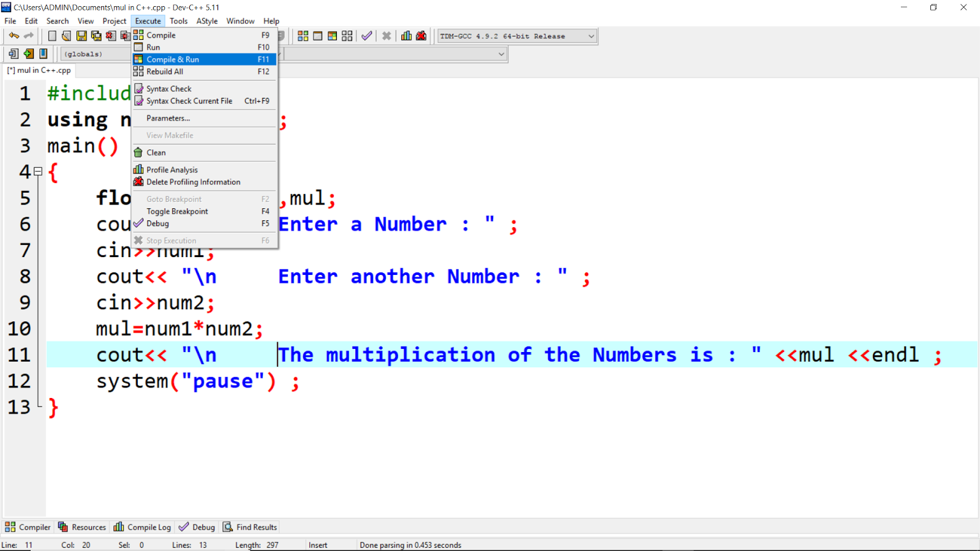This screenshot has width=980, height=551.
Task: Click the Compile toolbar icon
Action: (x=303, y=36)
